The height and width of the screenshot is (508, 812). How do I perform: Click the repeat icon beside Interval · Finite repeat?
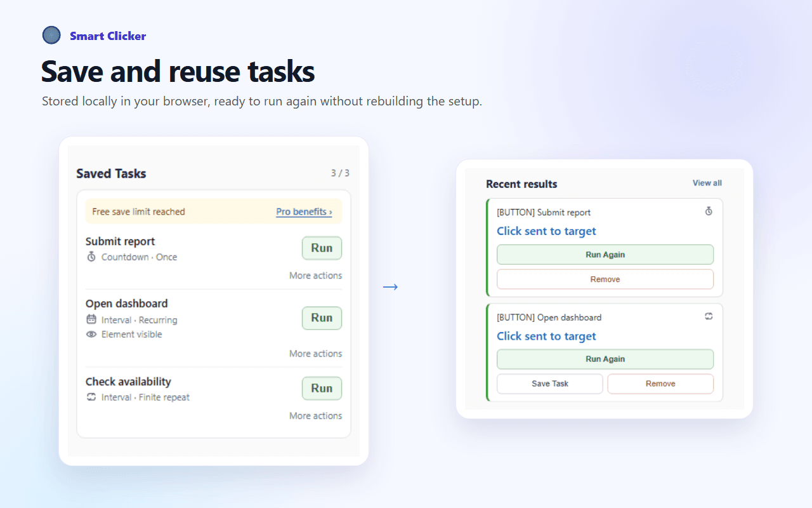(x=91, y=397)
